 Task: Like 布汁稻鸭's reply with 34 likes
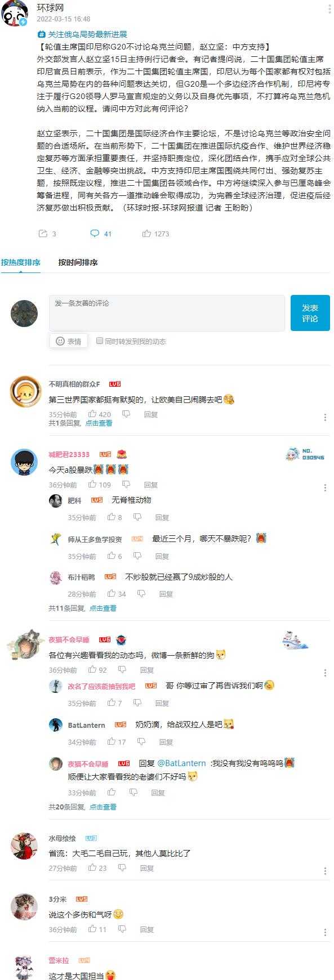point(112,594)
